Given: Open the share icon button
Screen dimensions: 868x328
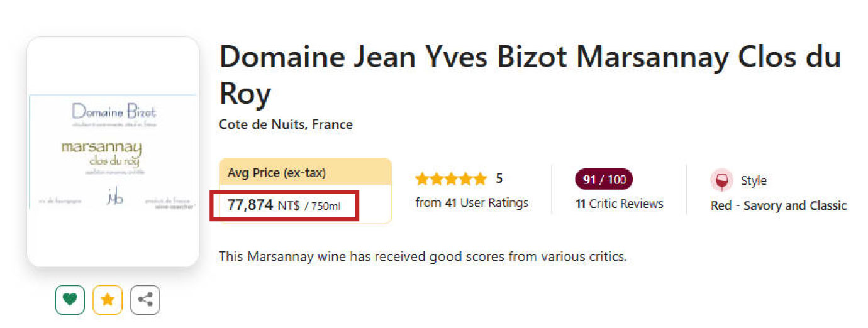Looking at the screenshot, I should coord(145,300).
